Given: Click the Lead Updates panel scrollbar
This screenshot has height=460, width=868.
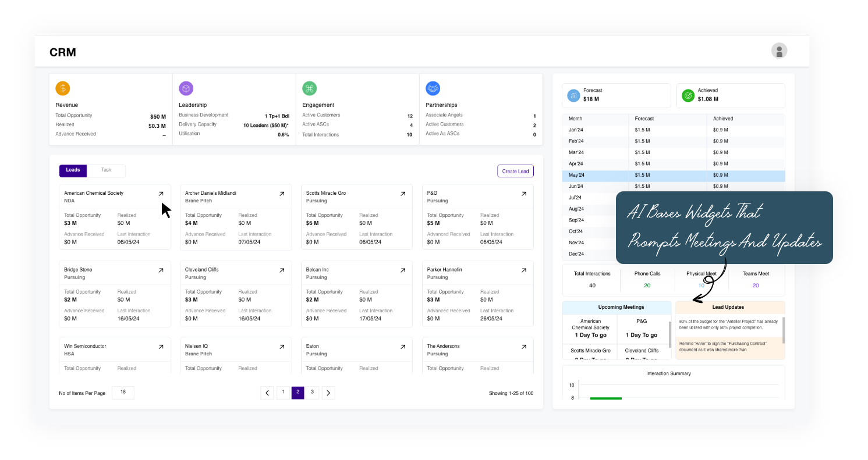Looking at the screenshot, I should tap(783, 330).
